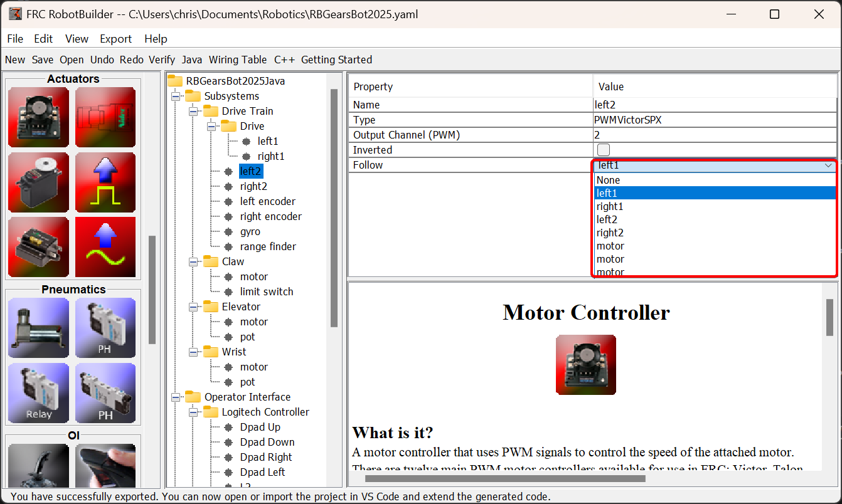This screenshot has height=504, width=842.
Task: Choose None in the Follow dropdown list
Action: [x=608, y=180]
